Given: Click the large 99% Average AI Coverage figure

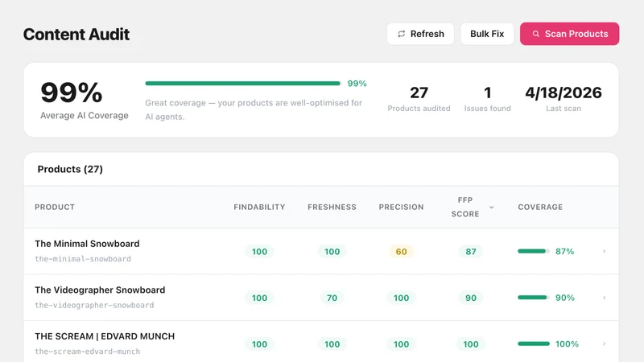Looking at the screenshot, I should [72, 93].
